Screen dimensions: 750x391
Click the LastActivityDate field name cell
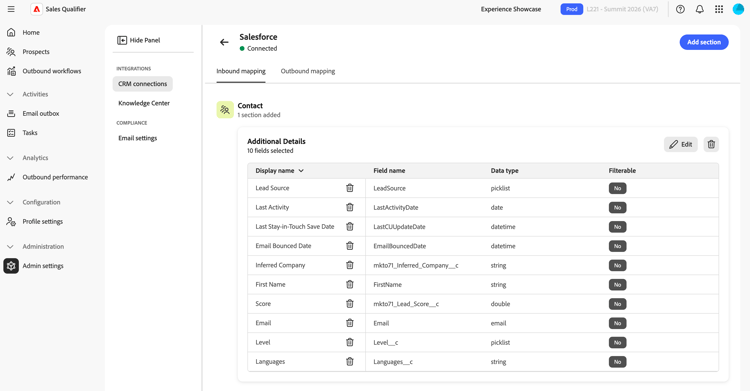(x=396, y=207)
